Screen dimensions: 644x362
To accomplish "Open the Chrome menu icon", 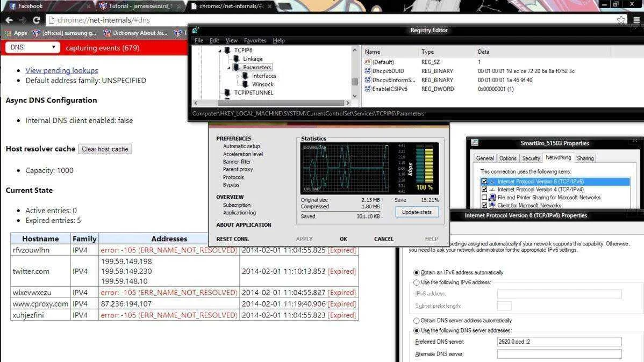I will (x=636, y=20).
